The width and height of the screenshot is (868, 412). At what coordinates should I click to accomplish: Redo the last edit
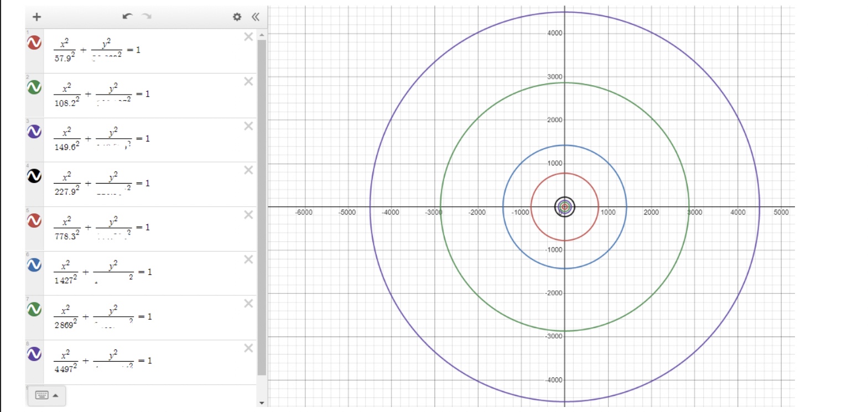(147, 17)
